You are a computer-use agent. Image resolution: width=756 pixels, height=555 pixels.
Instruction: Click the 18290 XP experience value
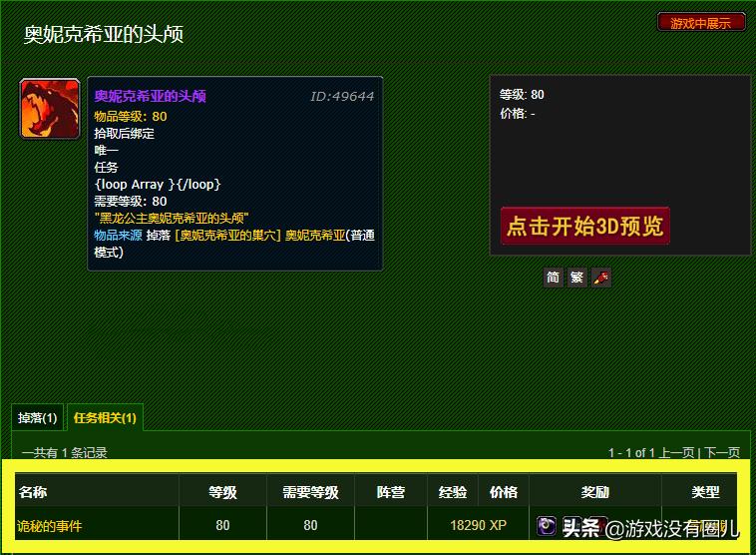(x=479, y=525)
